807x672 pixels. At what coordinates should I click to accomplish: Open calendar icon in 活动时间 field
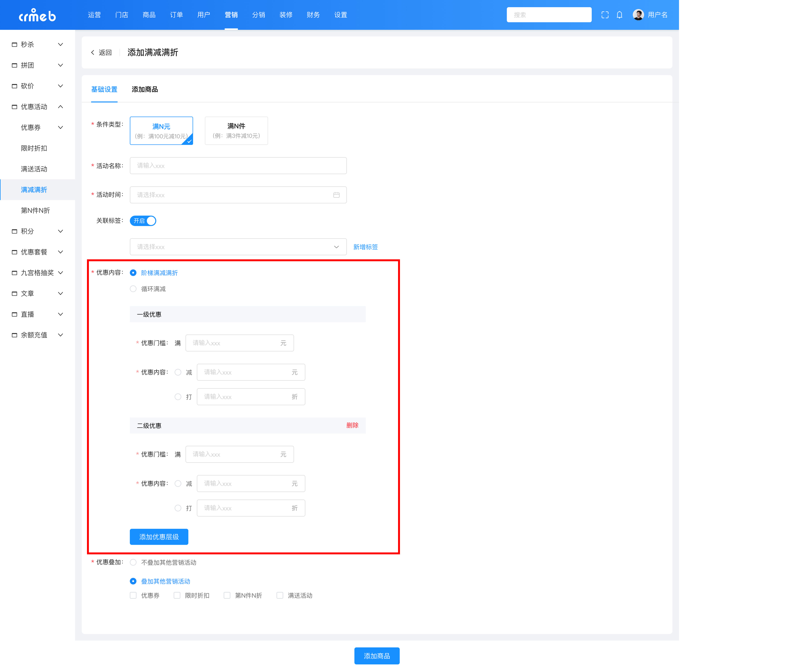tap(336, 195)
